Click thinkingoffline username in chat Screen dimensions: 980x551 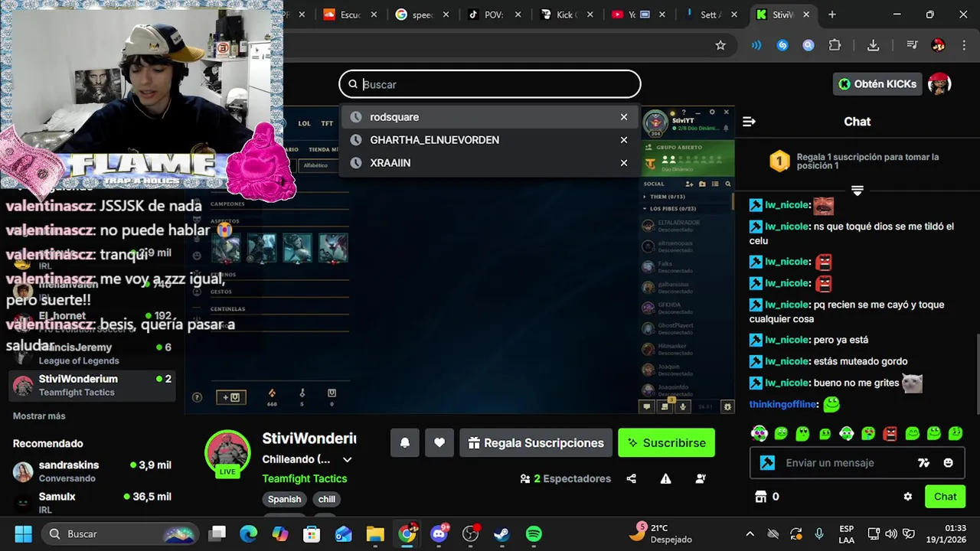[782, 404]
